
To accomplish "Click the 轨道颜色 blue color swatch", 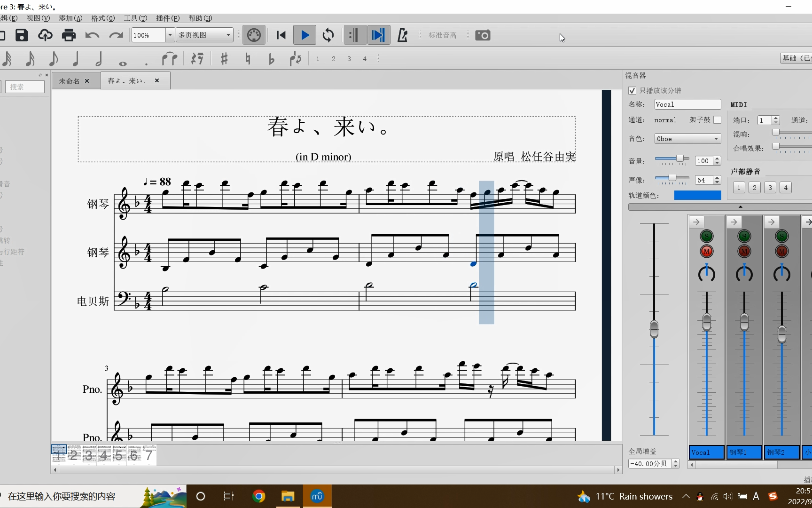I will click(x=697, y=195).
